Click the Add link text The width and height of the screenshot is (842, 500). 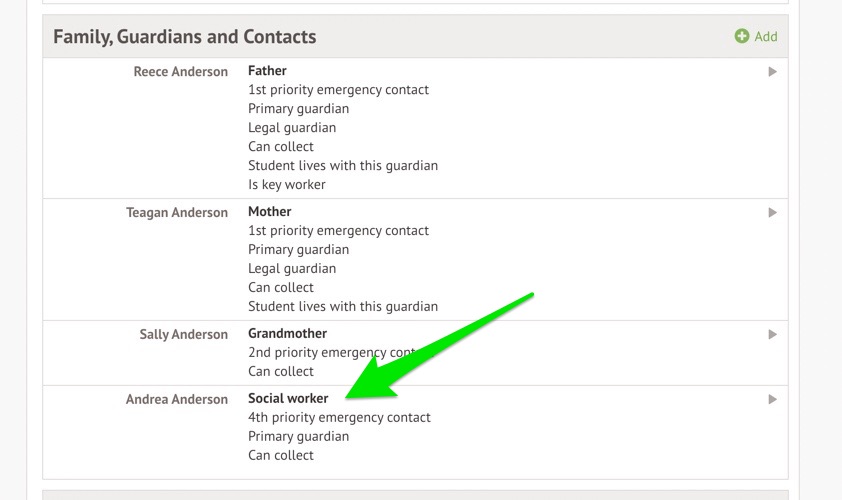pyautogui.click(x=766, y=37)
